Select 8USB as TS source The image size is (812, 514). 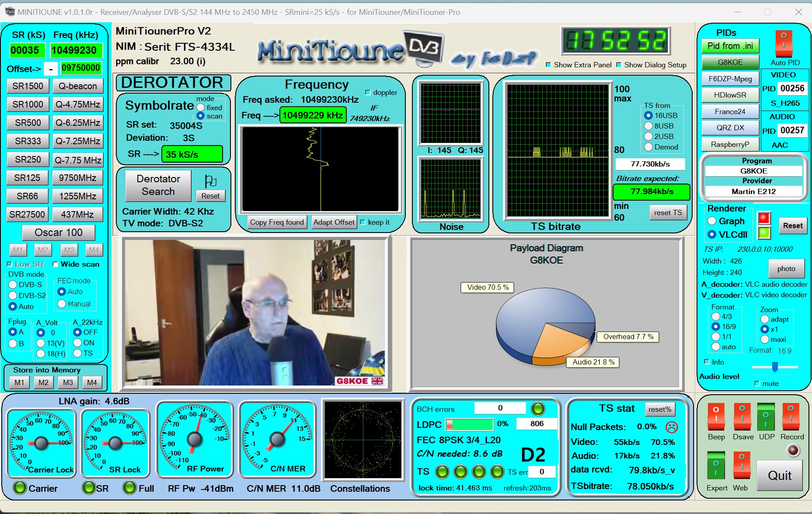coord(648,126)
